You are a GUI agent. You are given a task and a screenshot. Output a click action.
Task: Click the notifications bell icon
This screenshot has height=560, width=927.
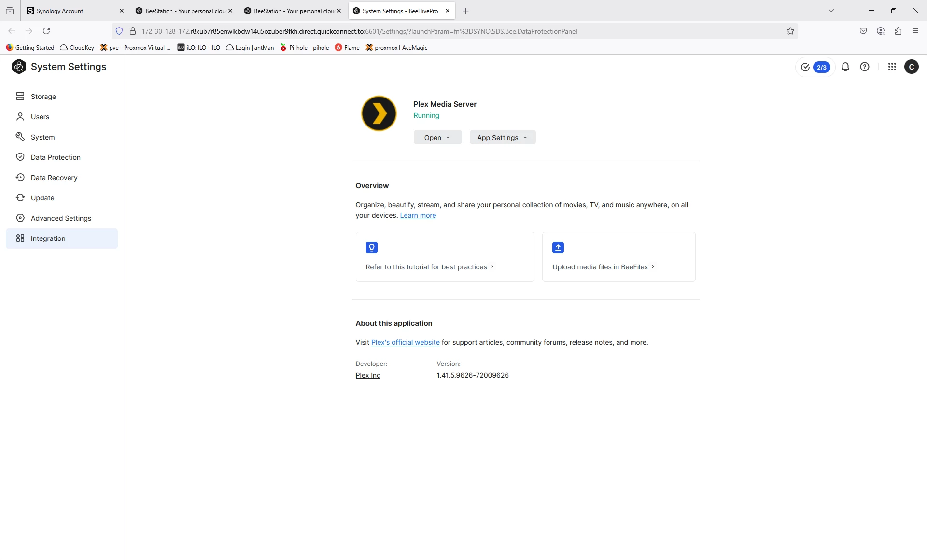(845, 67)
